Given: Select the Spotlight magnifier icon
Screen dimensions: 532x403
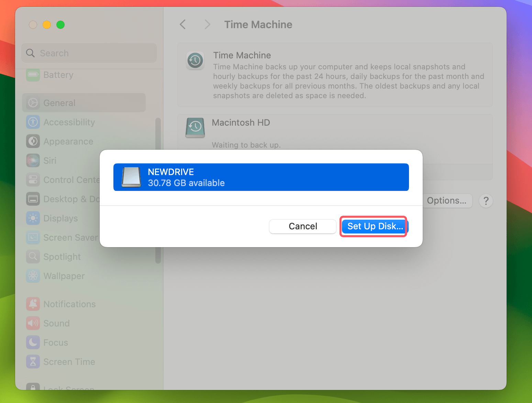Looking at the screenshot, I should click(x=33, y=256).
